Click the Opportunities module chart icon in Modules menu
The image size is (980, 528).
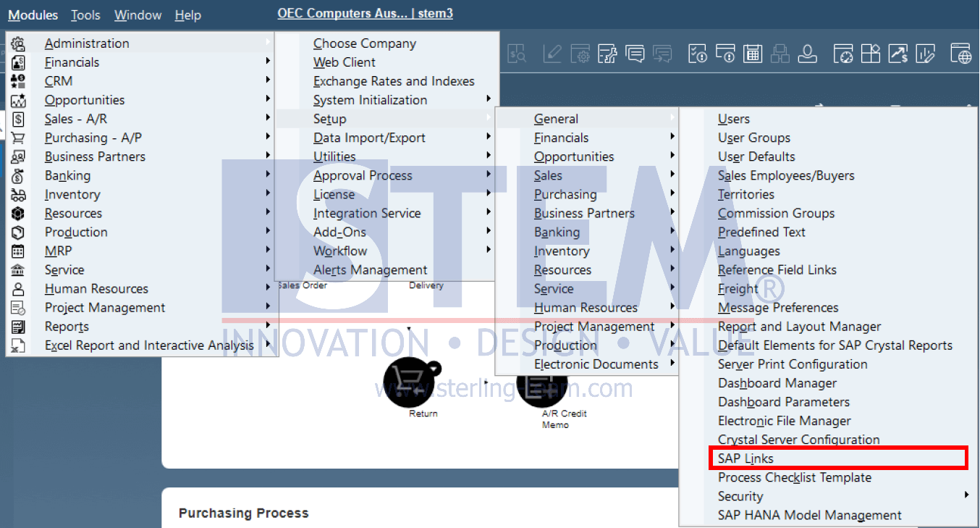(x=19, y=100)
